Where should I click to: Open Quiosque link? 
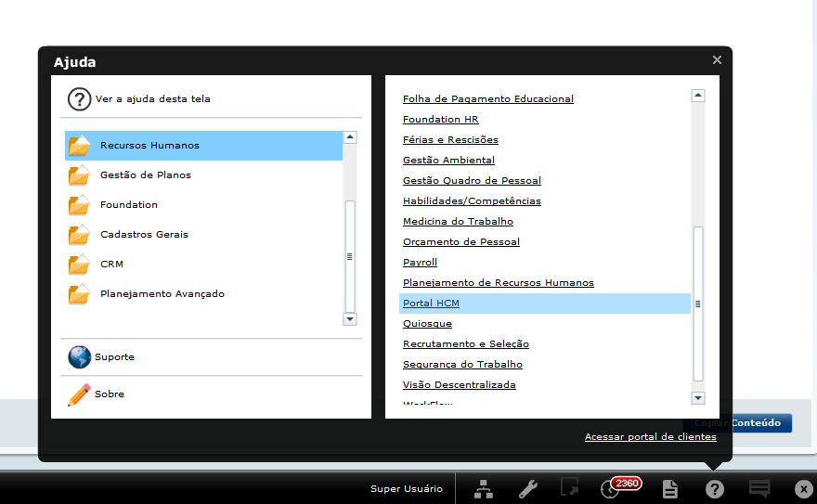click(x=427, y=323)
